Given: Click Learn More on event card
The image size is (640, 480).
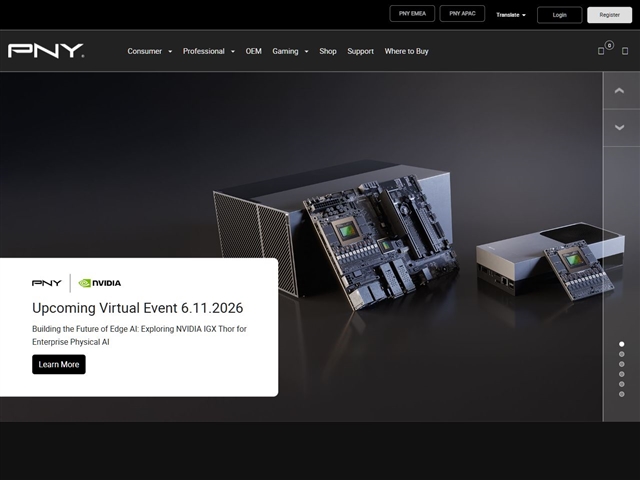Looking at the screenshot, I should tap(59, 364).
